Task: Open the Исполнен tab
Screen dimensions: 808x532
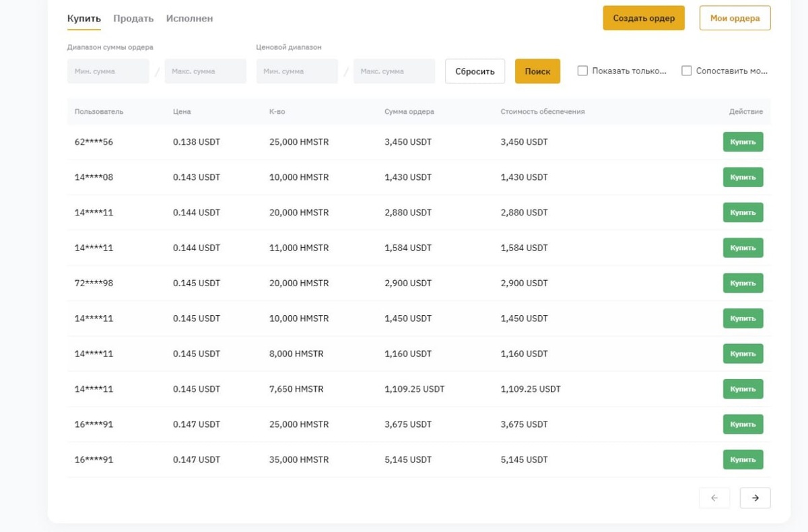Action: [x=189, y=18]
